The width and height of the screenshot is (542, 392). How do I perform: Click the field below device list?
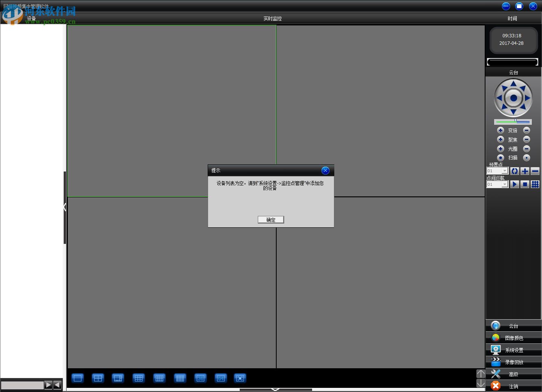pyautogui.click(x=22, y=385)
